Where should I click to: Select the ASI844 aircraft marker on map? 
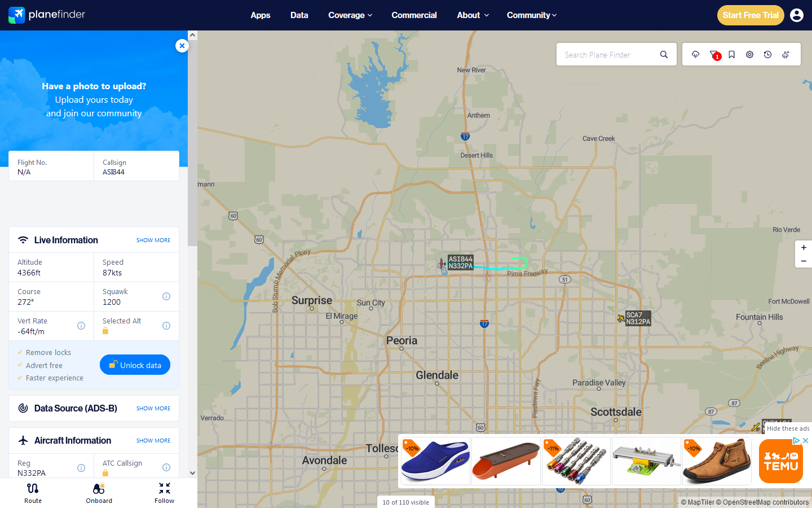click(x=442, y=264)
